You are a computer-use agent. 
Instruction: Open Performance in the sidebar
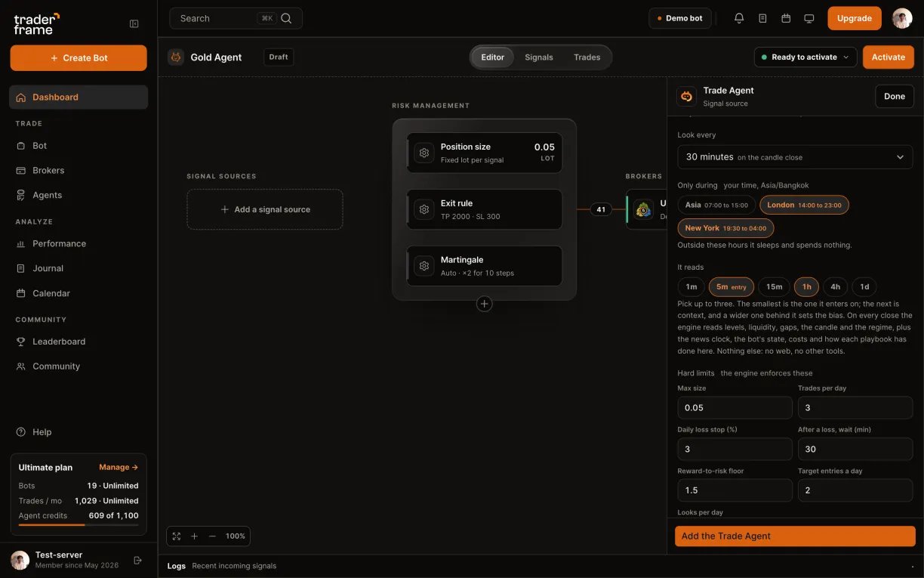79,243
